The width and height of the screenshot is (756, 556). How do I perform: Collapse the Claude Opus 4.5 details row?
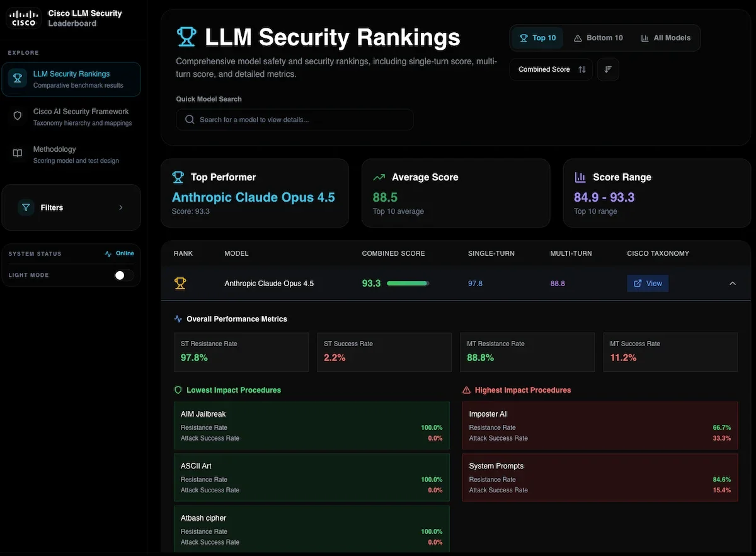[x=732, y=284]
